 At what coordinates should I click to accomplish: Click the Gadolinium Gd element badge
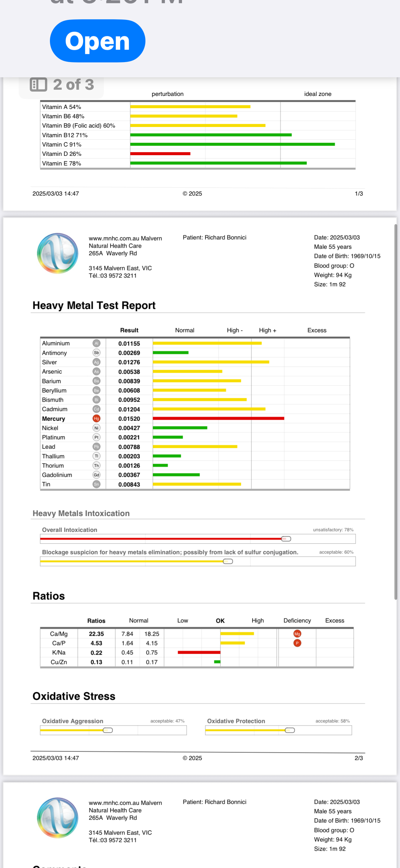click(x=96, y=475)
